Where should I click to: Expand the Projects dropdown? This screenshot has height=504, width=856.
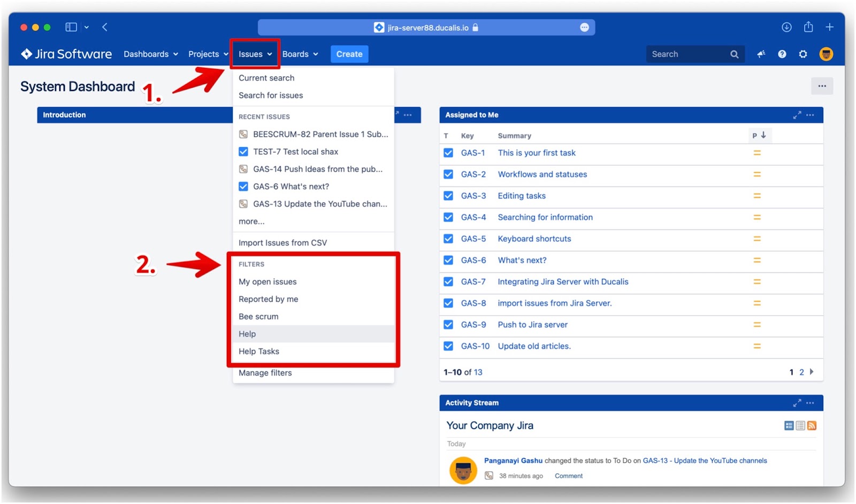[208, 54]
